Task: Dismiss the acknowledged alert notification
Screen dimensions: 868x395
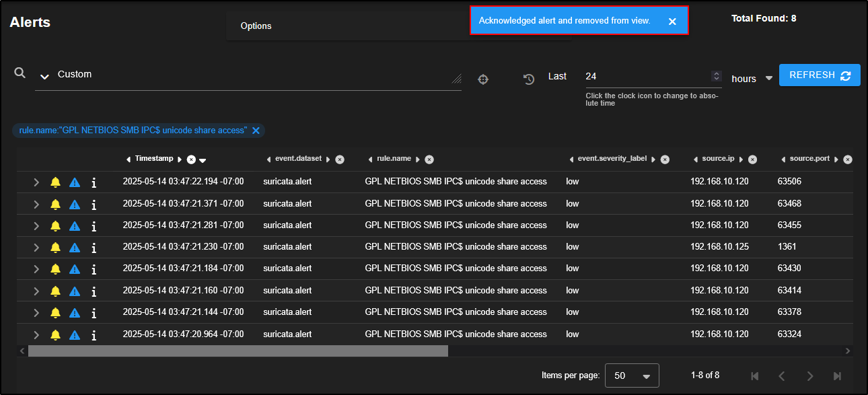Action: [672, 22]
